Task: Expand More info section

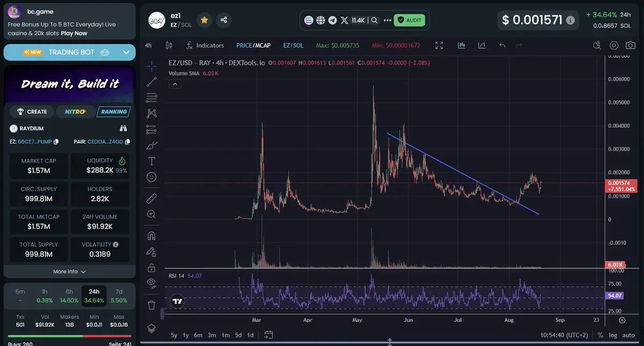Action: (x=69, y=271)
